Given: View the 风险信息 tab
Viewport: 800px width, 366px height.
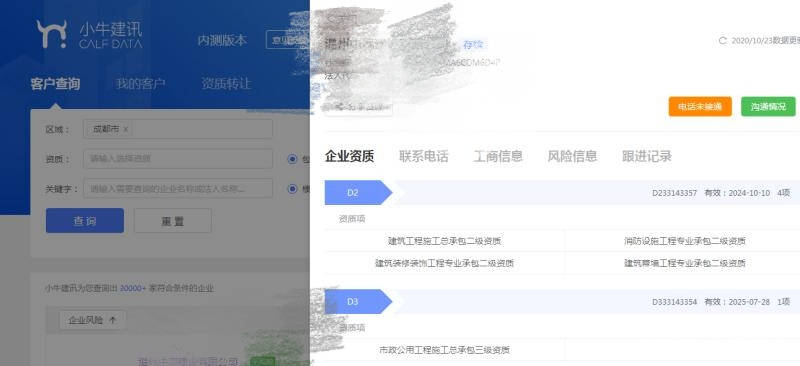Looking at the screenshot, I should click(572, 156).
